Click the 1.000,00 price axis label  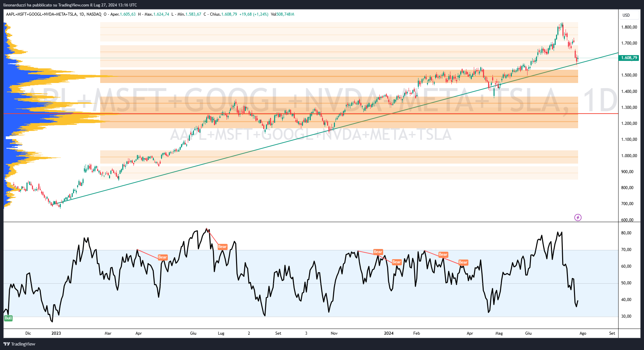pyautogui.click(x=629, y=156)
